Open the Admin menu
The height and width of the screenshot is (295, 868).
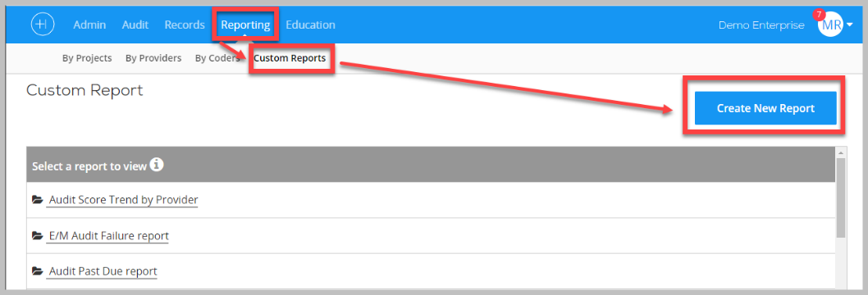click(x=89, y=25)
